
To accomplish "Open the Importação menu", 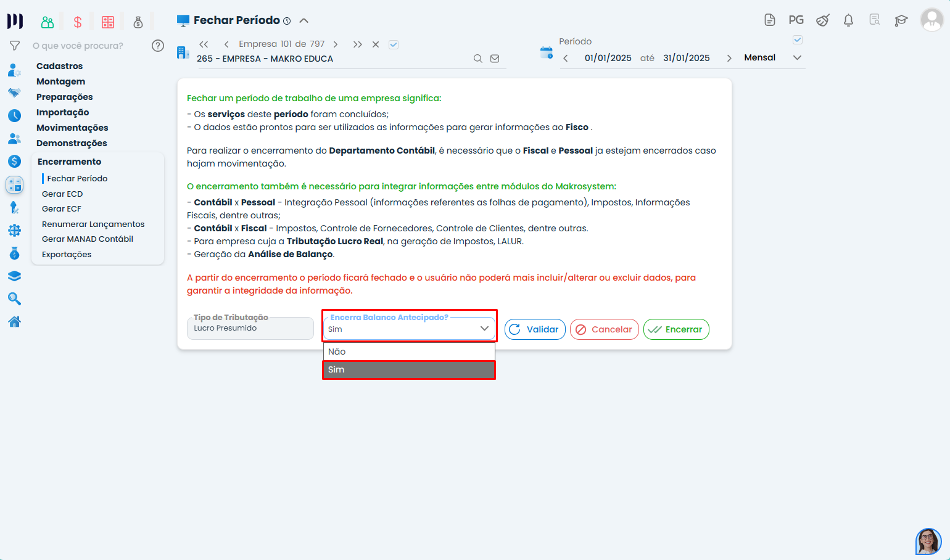I will click(62, 112).
